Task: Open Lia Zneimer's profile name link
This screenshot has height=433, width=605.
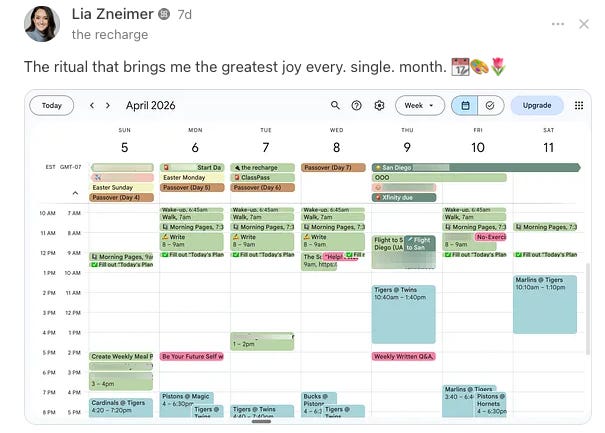Action: (112, 14)
